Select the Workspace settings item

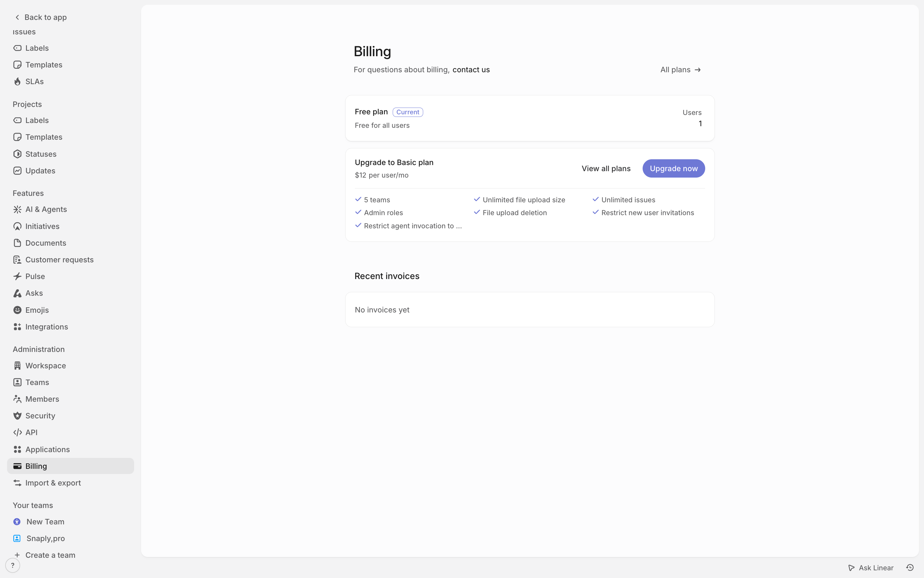(x=71, y=366)
